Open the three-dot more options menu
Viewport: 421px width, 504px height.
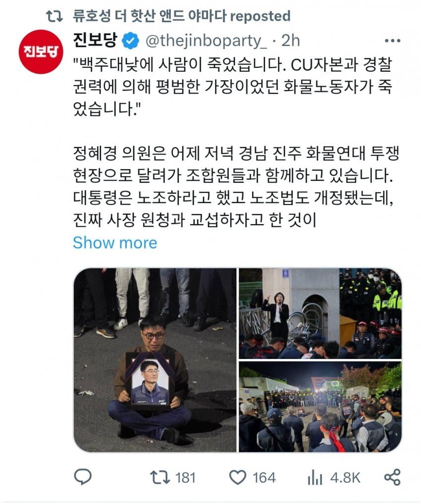point(392,41)
